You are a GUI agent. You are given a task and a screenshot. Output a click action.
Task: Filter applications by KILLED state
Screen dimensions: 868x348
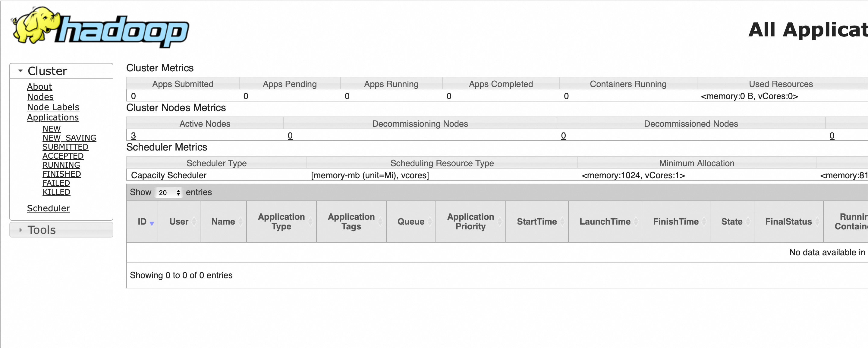[56, 192]
